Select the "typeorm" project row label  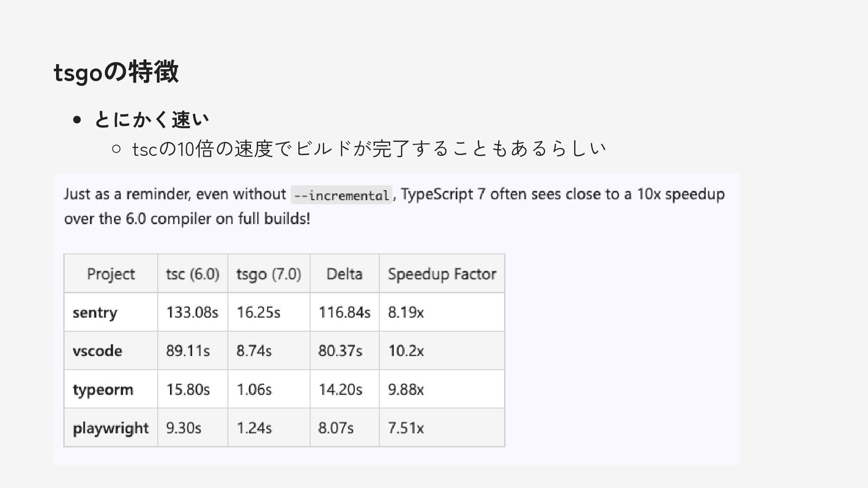[103, 389]
